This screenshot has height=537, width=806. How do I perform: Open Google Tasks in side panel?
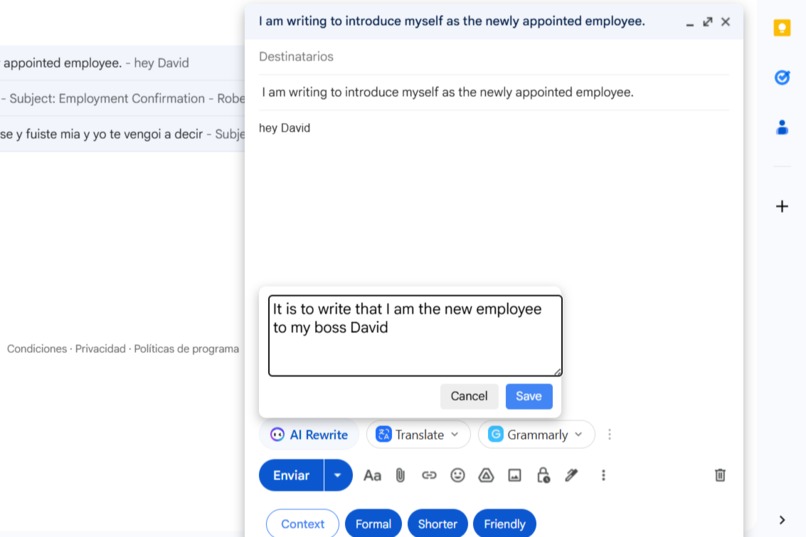click(x=782, y=78)
